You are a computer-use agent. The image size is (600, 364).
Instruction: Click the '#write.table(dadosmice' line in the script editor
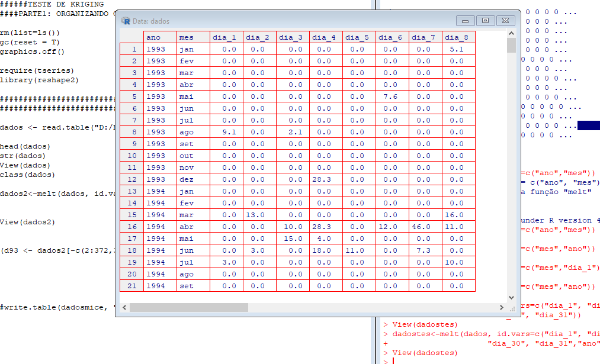point(54,307)
